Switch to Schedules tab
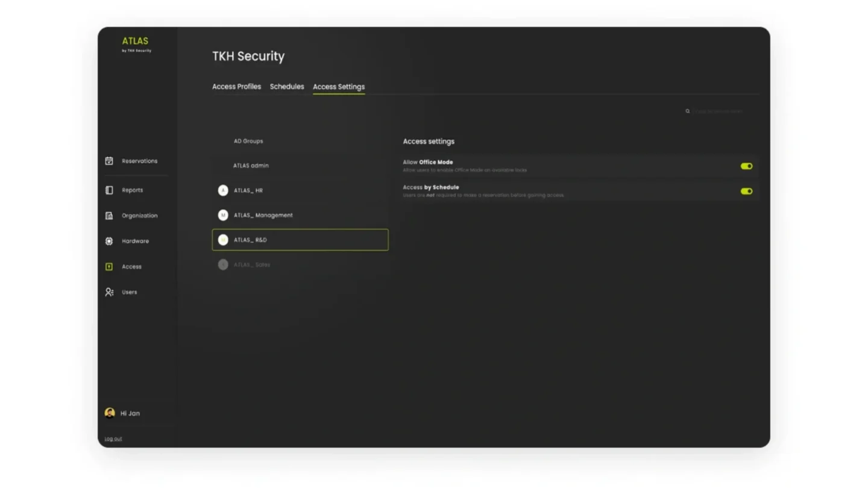This screenshot has height=488, width=868. pos(287,87)
